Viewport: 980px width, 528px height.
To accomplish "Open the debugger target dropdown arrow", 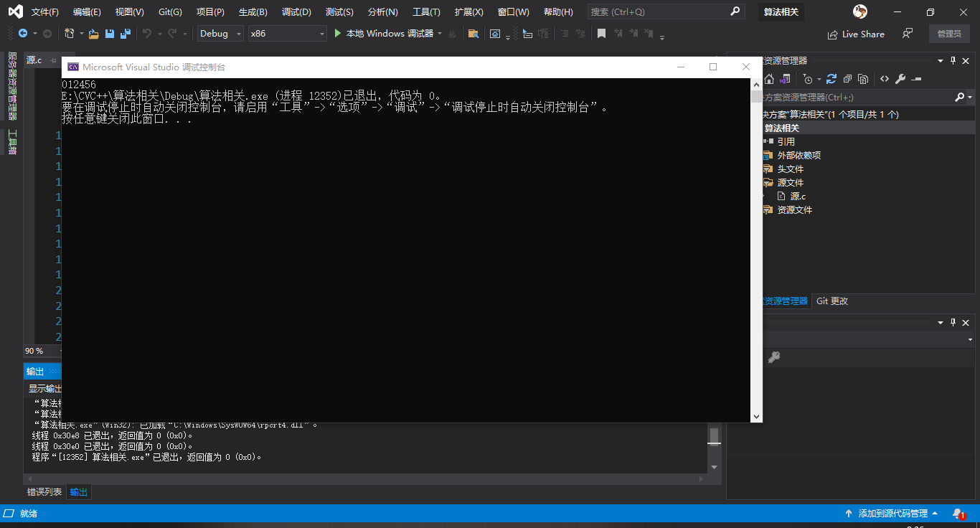I will point(440,34).
